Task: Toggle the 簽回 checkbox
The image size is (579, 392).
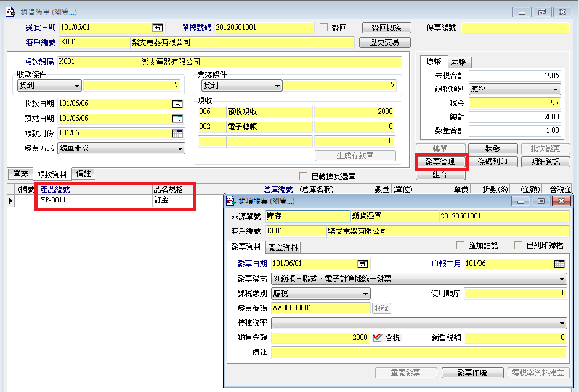Action: pyautogui.click(x=324, y=28)
